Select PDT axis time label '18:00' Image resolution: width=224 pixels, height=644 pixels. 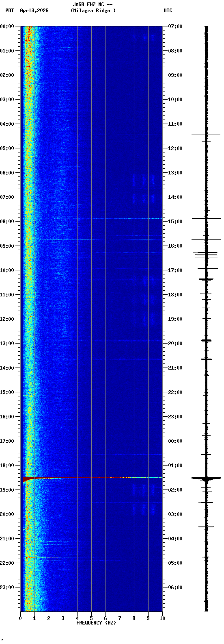tap(7, 466)
